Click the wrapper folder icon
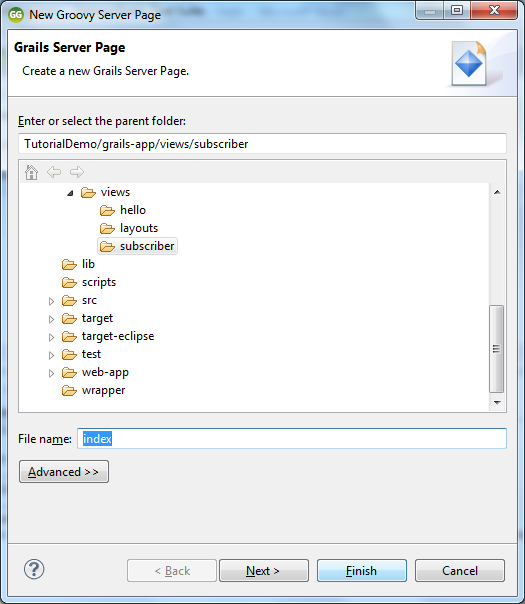525x604 pixels. click(69, 391)
